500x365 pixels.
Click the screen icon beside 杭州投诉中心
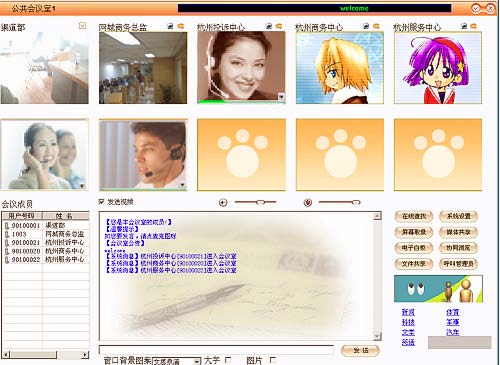[x=269, y=26]
